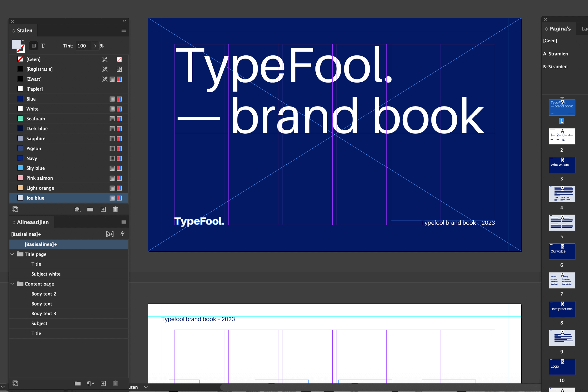Click the new swatch icon in the Stalen panel
The width and height of the screenshot is (588, 392).
(103, 209)
